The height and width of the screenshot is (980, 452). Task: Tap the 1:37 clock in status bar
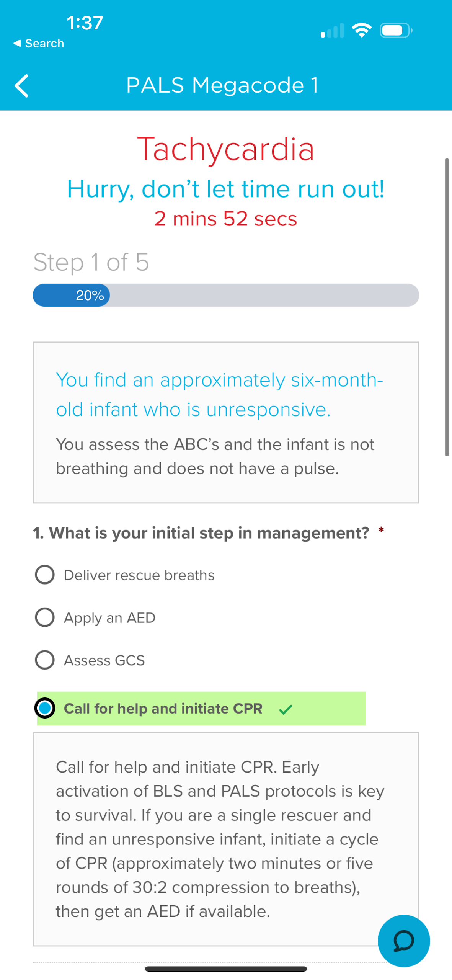[x=85, y=23]
